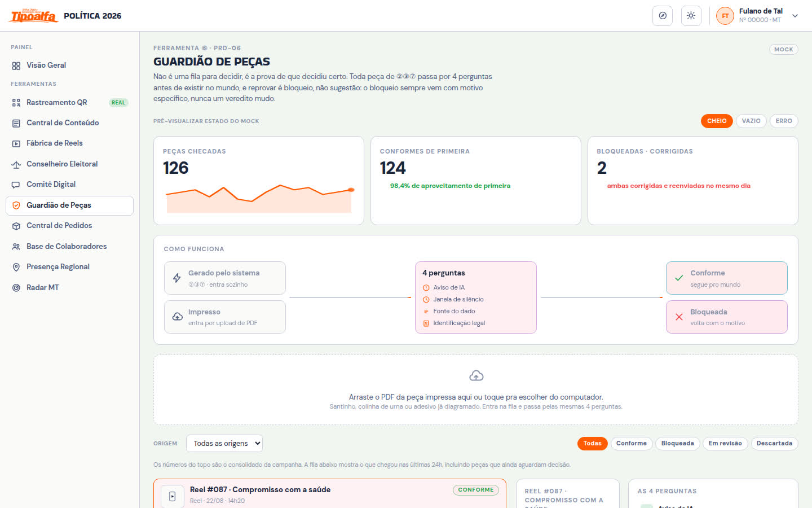Filter the queue by Conforme

(x=632, y=444)
